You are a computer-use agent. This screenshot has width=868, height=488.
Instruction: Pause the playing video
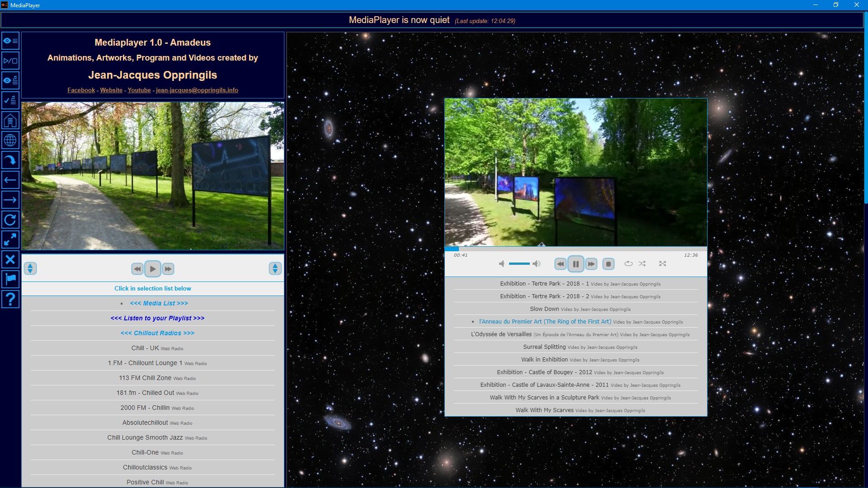pyautogui.click(x=576, y=264)
